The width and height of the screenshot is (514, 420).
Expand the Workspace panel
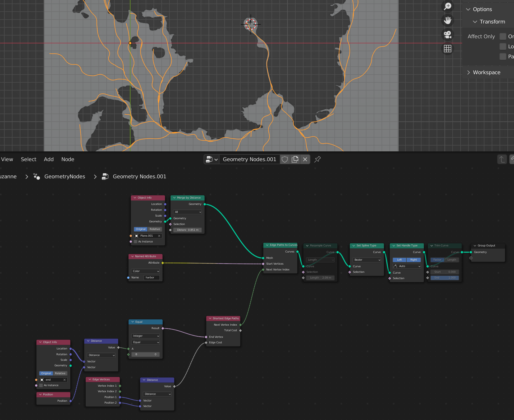[487, 72]
